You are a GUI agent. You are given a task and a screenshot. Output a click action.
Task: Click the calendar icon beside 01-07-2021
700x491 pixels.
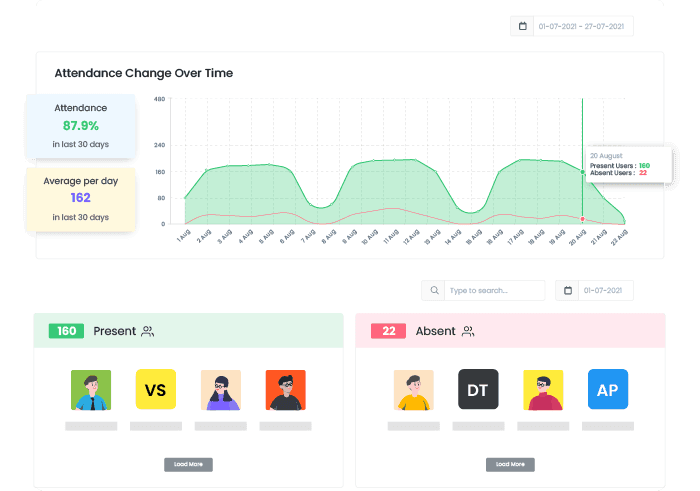point(568,291)
